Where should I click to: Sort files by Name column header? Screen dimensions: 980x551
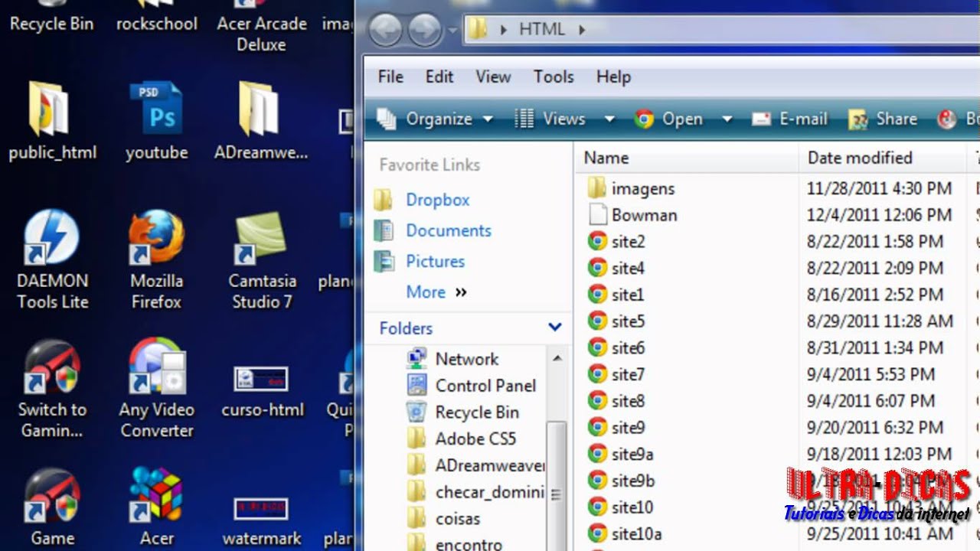[685, 158]
